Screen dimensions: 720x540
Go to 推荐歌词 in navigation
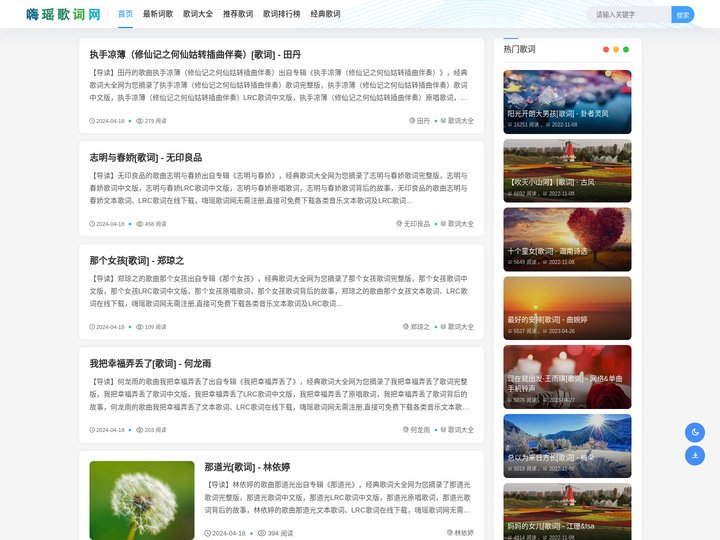(x=238, y=14)
